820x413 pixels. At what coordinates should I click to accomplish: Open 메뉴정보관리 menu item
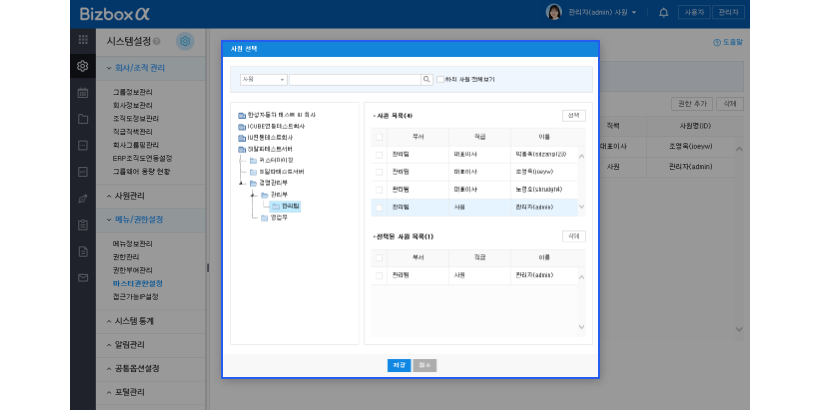click(133, 244)
